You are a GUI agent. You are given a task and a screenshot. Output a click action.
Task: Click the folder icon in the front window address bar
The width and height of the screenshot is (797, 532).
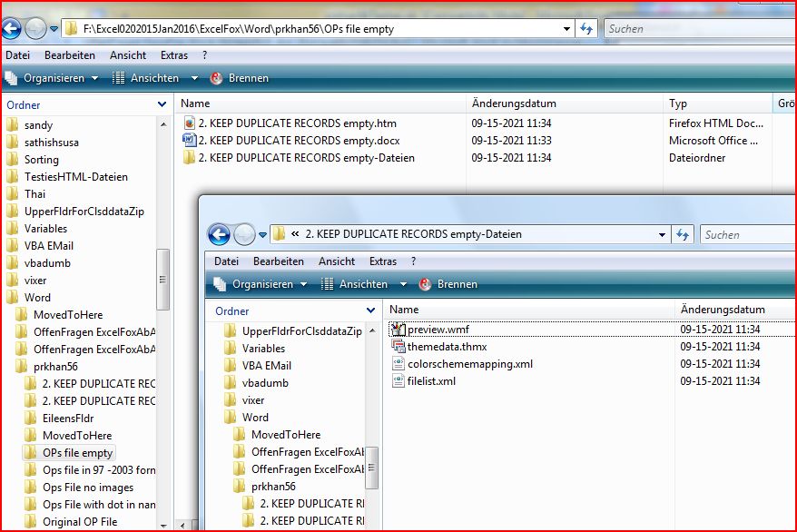pyautogui.click(x=279, y=234)
